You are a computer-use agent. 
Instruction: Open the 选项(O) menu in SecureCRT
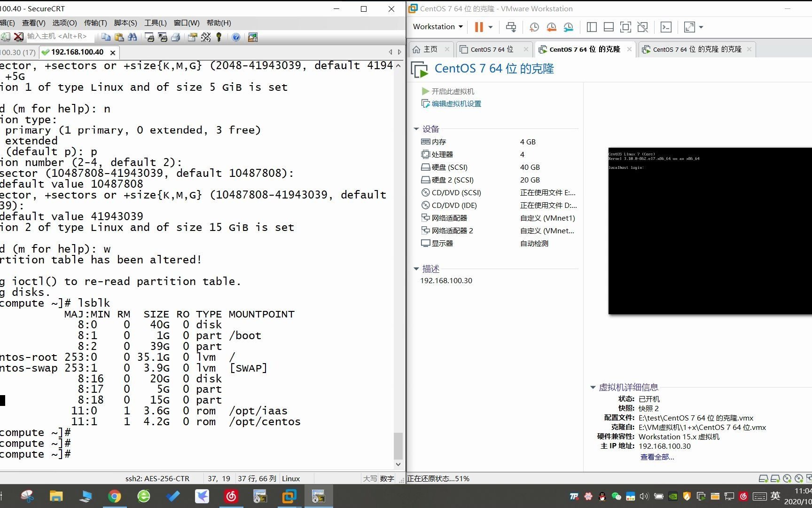point(64,23)
